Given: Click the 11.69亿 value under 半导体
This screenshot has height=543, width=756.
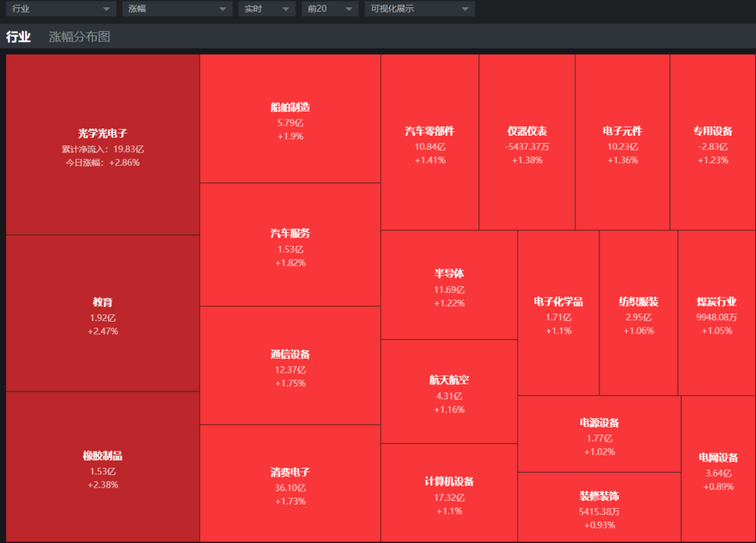Looking at the screenshot, I should click(x=450, y=290).
